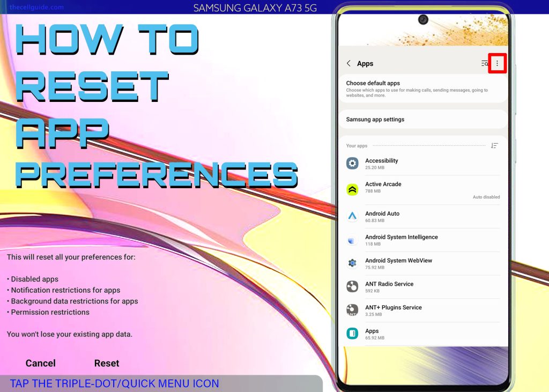Click the '118 MB' size text
The width and height of the screenshot is (549, 392).
pyautogui.click(x=373, y=244)
